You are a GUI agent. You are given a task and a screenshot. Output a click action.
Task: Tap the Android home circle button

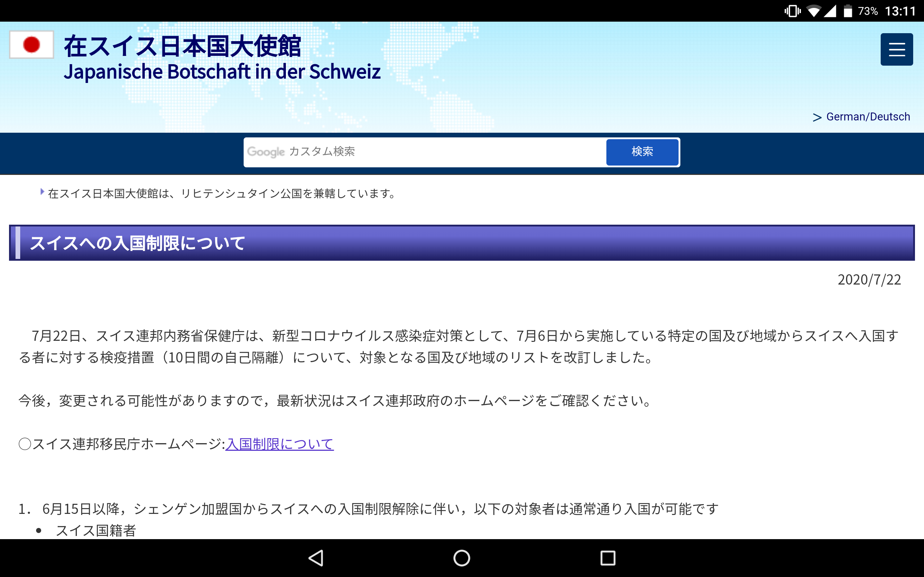[x=462, y=558]
